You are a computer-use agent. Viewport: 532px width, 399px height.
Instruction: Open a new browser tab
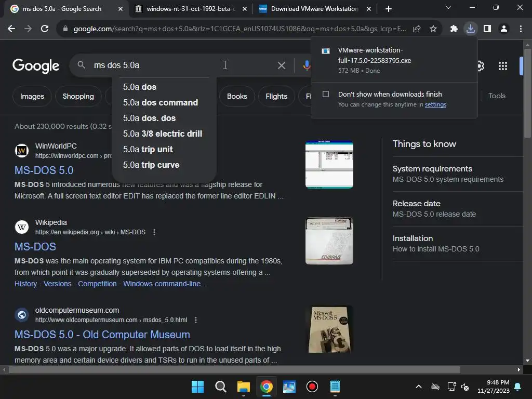pos(389,9)
